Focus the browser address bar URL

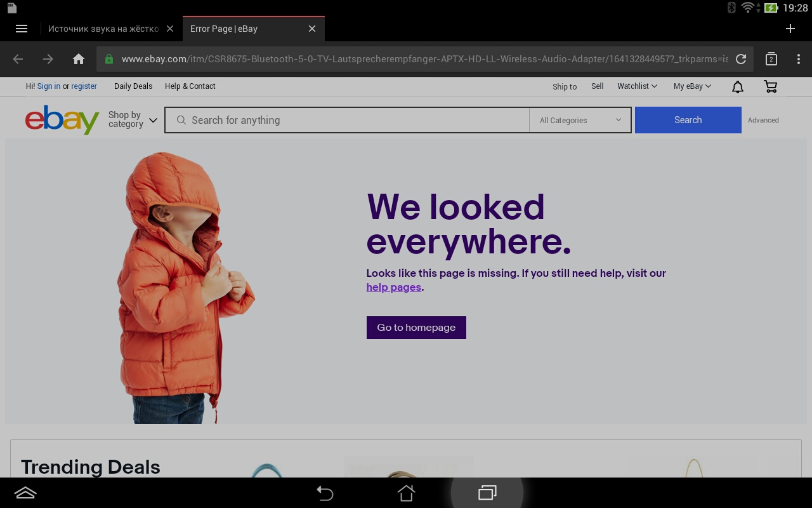point(425,59)
